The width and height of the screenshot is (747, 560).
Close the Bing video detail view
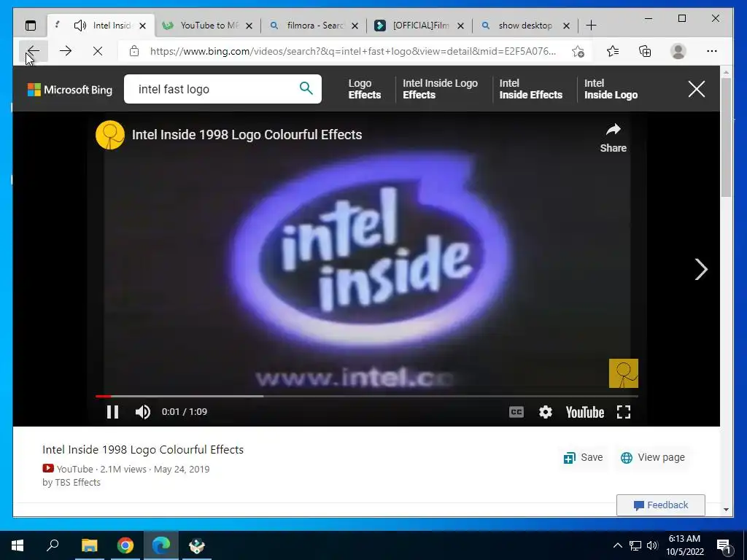[x=697, y=89]
